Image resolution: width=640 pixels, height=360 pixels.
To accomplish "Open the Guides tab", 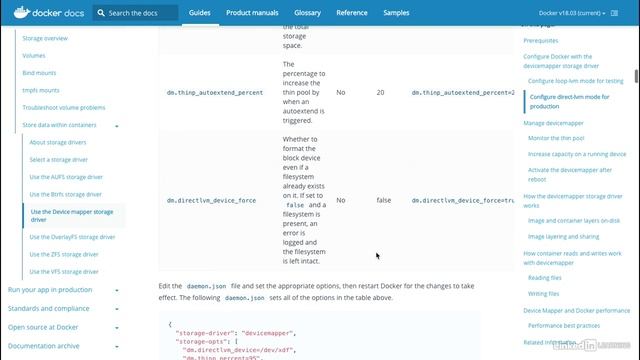I will pyautogui.click(x=200, y=13).
